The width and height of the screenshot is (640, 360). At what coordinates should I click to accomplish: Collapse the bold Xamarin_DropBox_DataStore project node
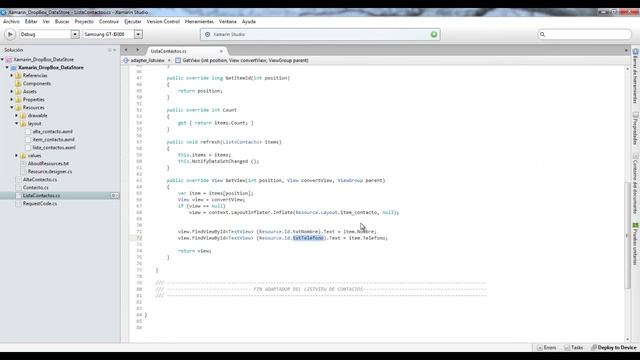[7, 67]
